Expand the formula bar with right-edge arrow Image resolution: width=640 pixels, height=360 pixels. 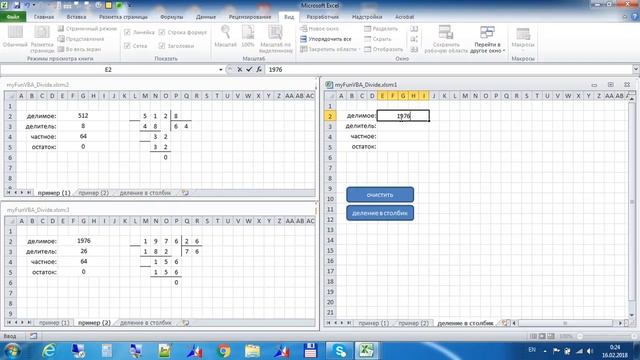coord(636,69)
